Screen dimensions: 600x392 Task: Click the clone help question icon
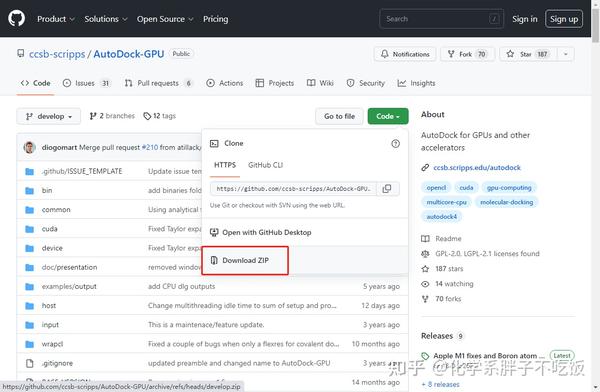tap(395, 144)
